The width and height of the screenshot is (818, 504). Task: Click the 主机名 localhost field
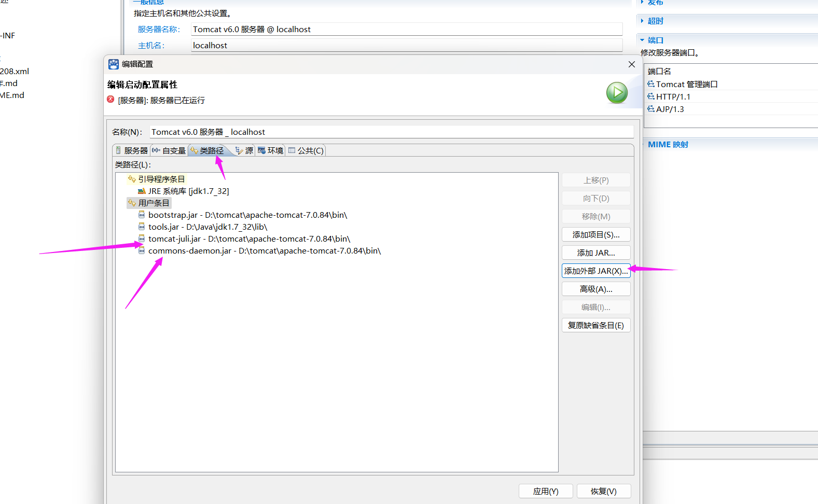click(x=407, y=45)
